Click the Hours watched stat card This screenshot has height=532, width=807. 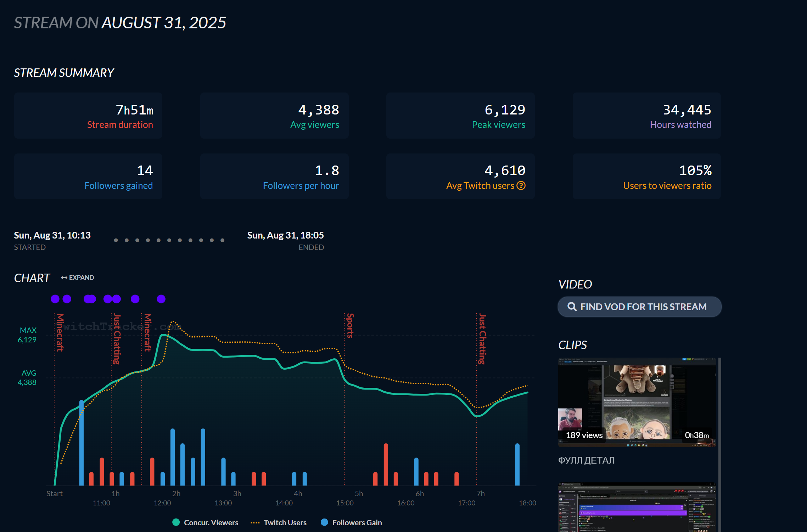point(646,116)
